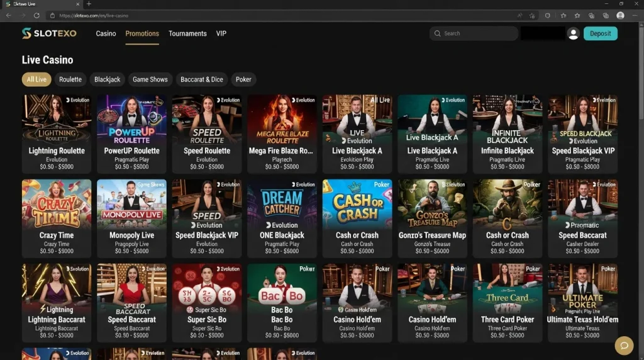Screen dimensions: 644x360
Task: Open Live Blackjack A by Pragmatic Live
Action: click(433, 134)
